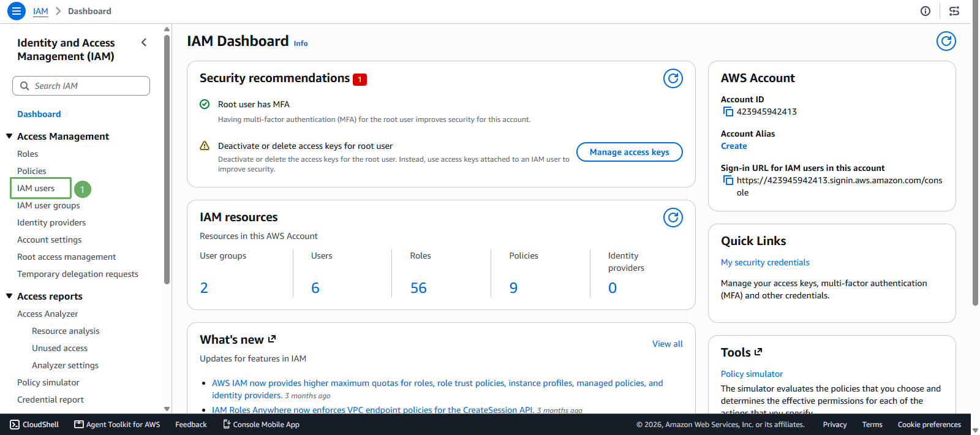Open the preferences sliders icon in the top-right corner

954,11
